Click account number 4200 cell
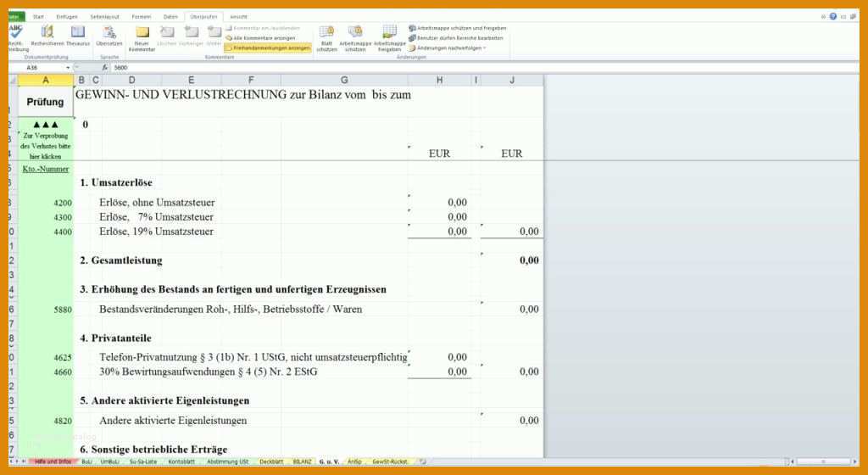Viewport: 868px width, 475px height. pyautogui.click(x=46, y=203)
